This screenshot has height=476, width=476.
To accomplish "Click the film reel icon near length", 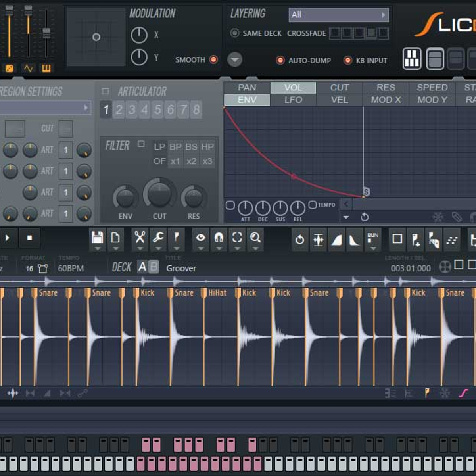I will [x=445, y=267].
